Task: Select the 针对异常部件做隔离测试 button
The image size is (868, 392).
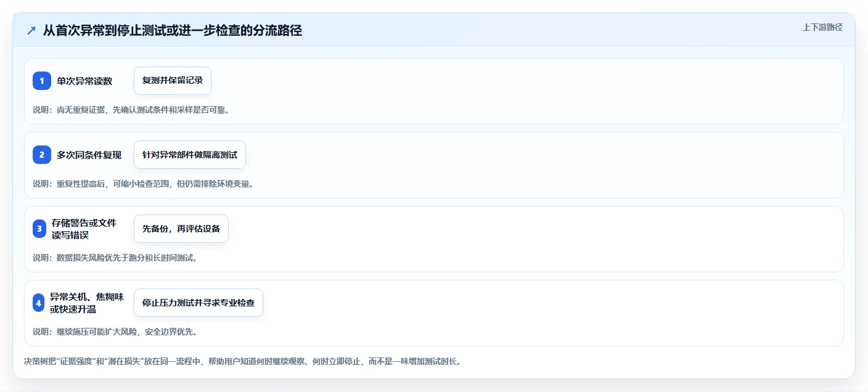Action: [x=190, y=155]
